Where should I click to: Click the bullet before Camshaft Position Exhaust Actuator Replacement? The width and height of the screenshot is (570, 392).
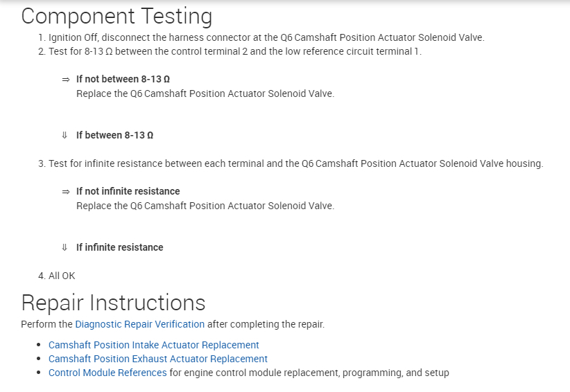coord(39,359)
